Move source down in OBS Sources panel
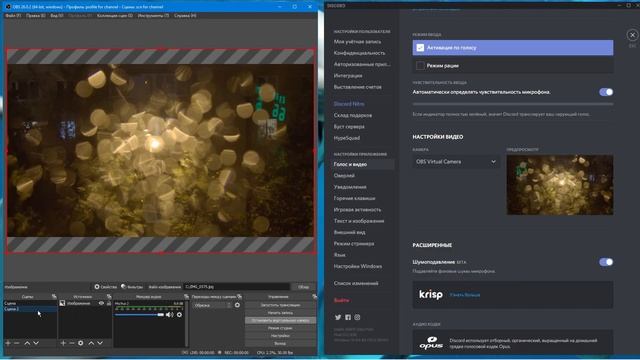 [100, 343]
